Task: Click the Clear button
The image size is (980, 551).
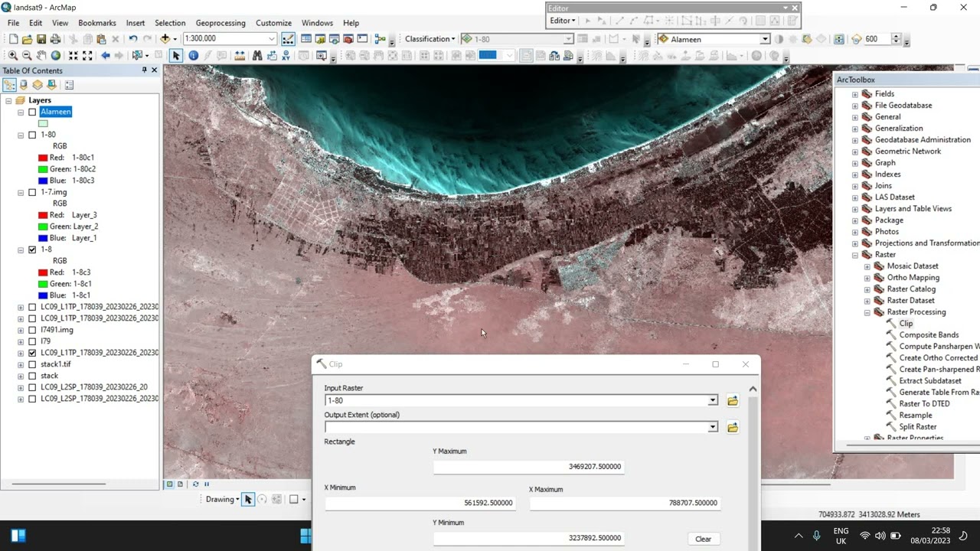Action: tap(704, 539)
